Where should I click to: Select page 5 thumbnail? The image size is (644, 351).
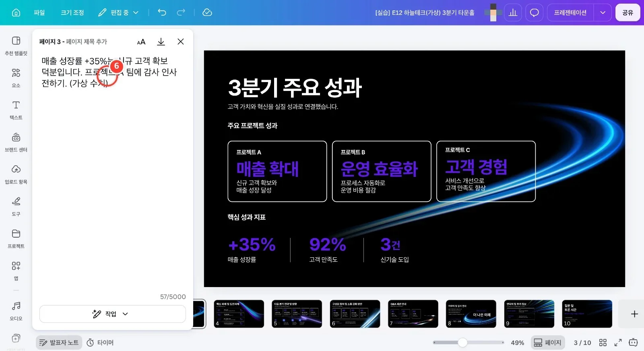(x=297, y=314)
